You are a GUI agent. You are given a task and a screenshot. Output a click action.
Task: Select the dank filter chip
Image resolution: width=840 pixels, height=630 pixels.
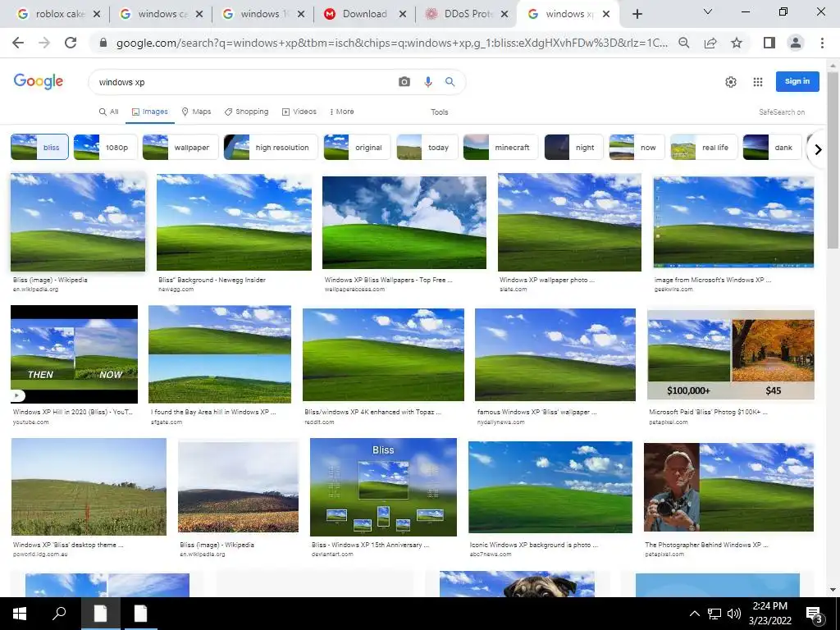pos(772,148)
